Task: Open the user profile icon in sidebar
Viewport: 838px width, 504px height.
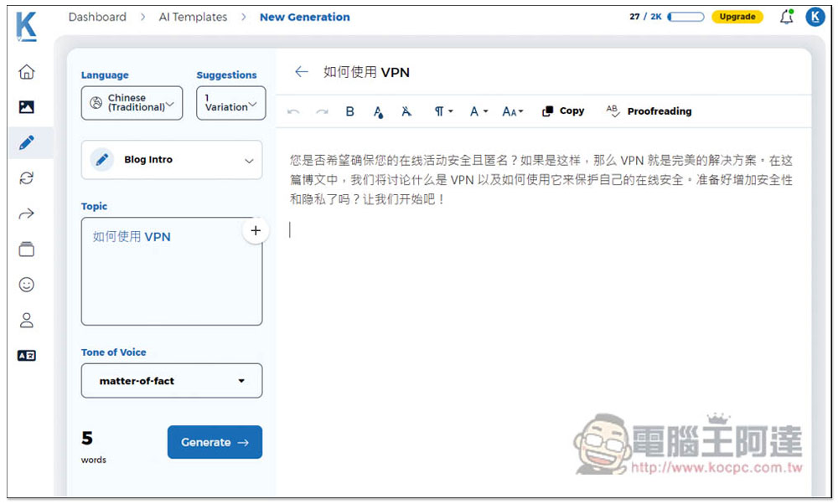Action: [26, 320]
